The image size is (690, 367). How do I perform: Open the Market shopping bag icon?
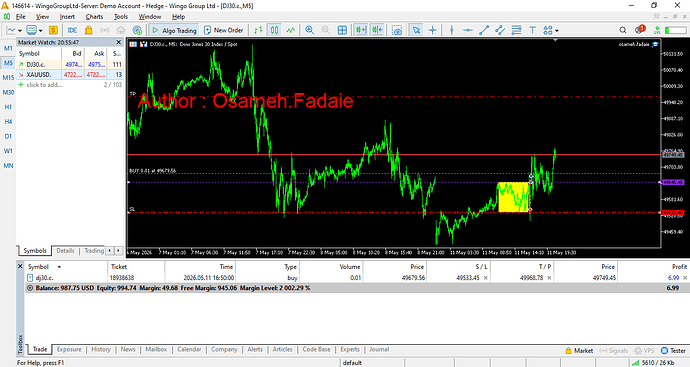pos(88,30)
